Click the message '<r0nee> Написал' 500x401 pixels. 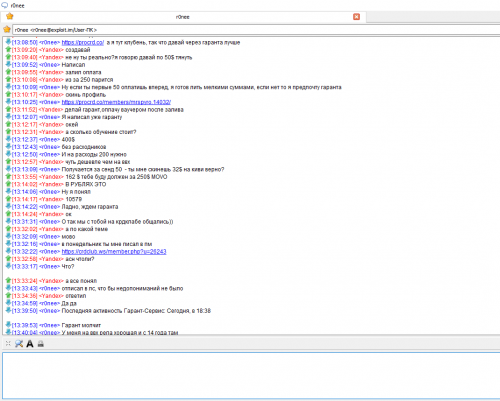[62, 65]
